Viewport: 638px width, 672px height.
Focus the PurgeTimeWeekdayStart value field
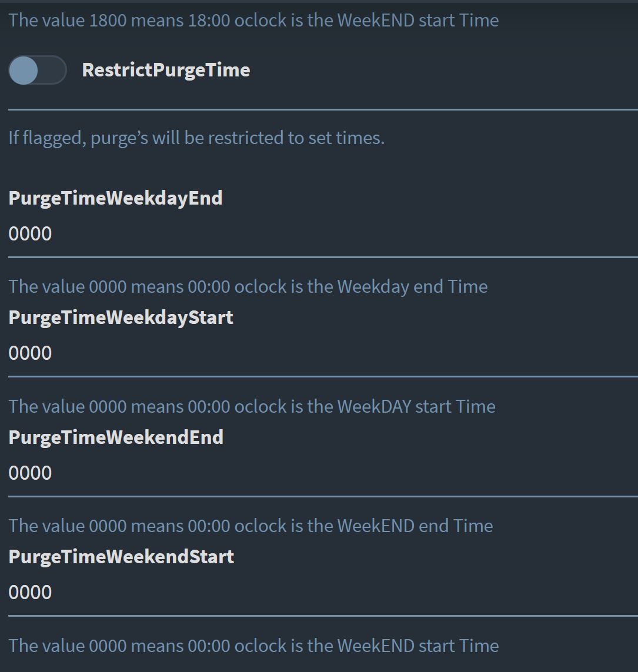(x=323, y=353)
